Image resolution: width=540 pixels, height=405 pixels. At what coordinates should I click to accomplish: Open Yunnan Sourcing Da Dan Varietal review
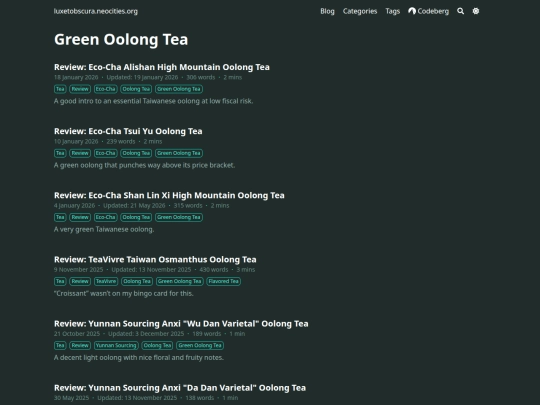[180, 387]
